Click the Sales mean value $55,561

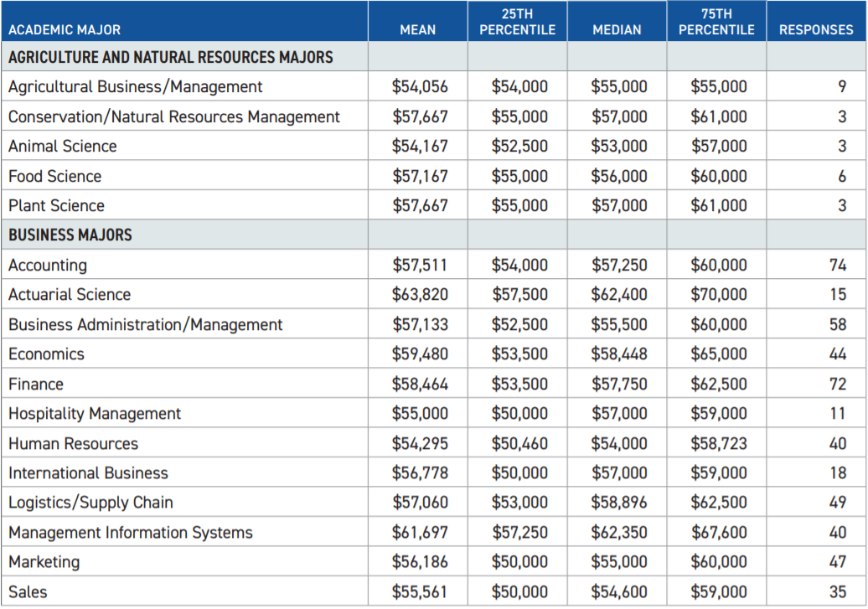420,591
